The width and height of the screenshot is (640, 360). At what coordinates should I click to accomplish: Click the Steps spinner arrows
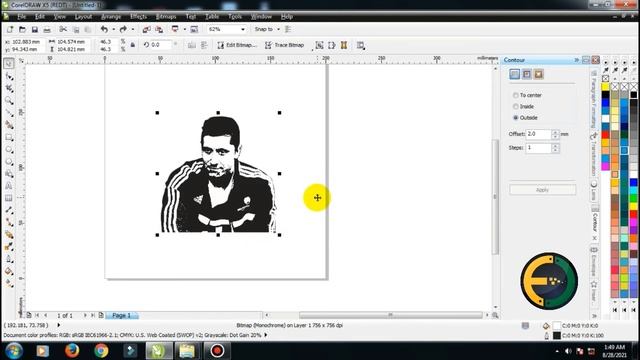coord(555,148)
